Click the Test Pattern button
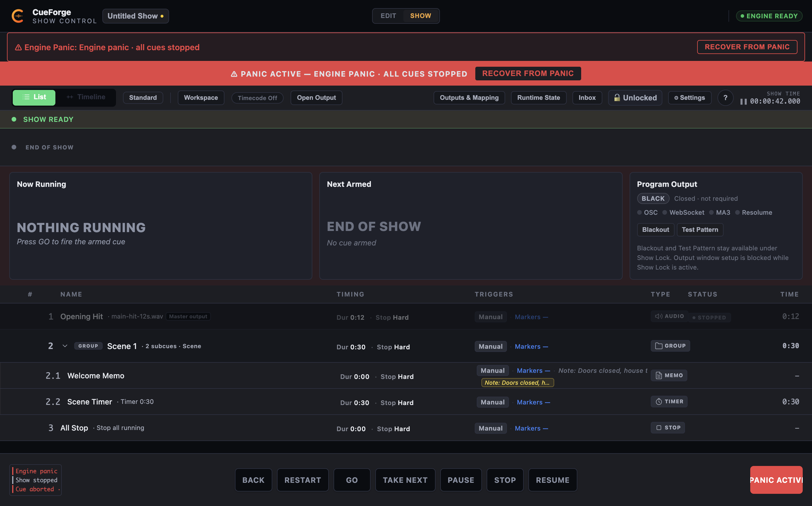Screen dimensions: 812x506 (x=700, y=229)
